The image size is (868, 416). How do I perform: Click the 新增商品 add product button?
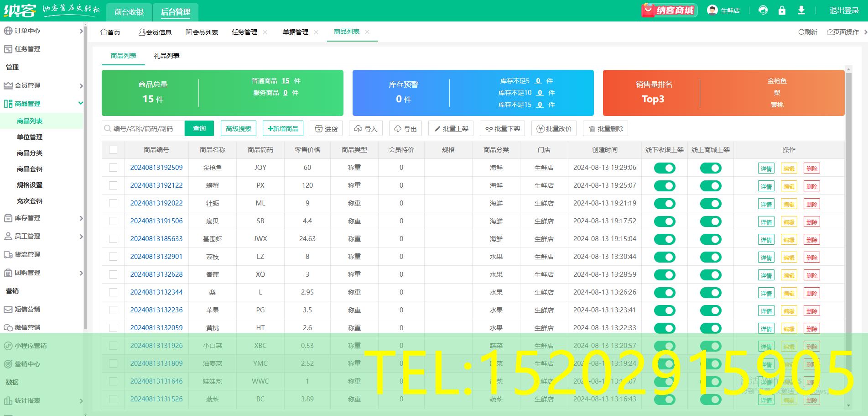point(283,128)
